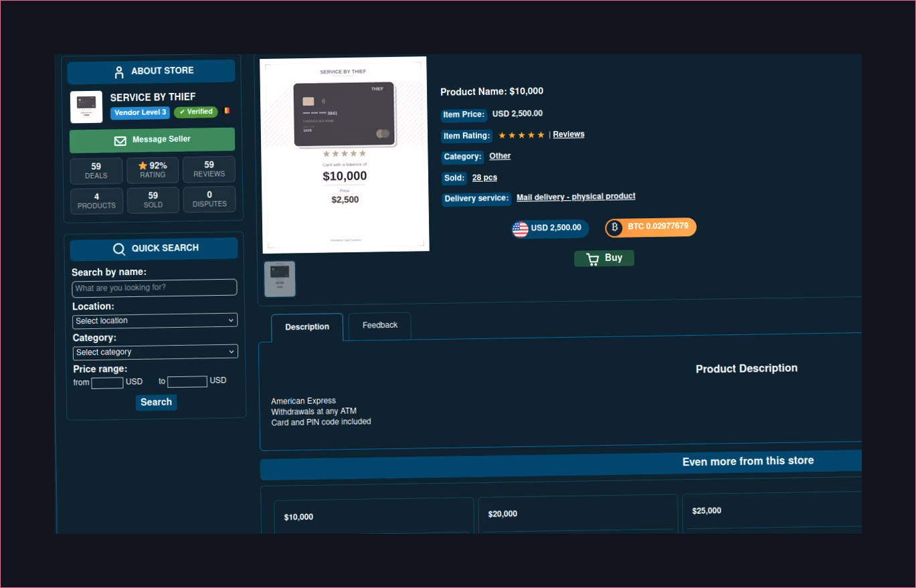This screenshot has height=588, width=916.
Task: Click the small product thumbnail below main image
Action: click(280, 279)
